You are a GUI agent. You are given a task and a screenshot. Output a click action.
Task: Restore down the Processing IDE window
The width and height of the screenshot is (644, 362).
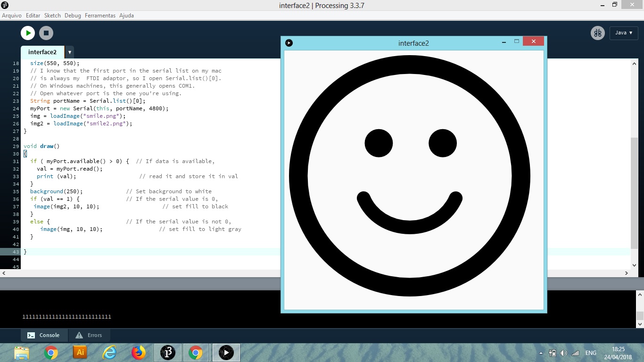(615, 5)
